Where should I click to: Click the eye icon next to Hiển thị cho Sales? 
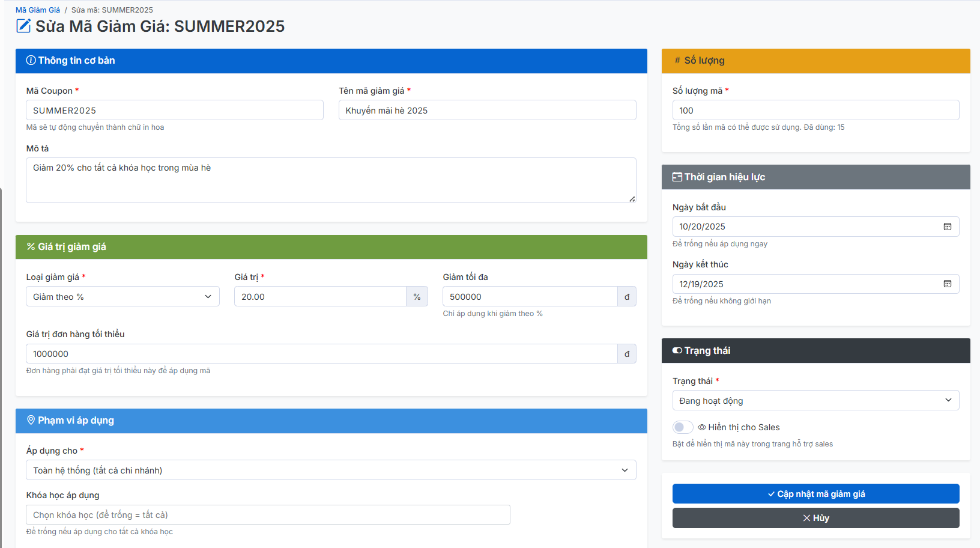click(x=701, y=427)
